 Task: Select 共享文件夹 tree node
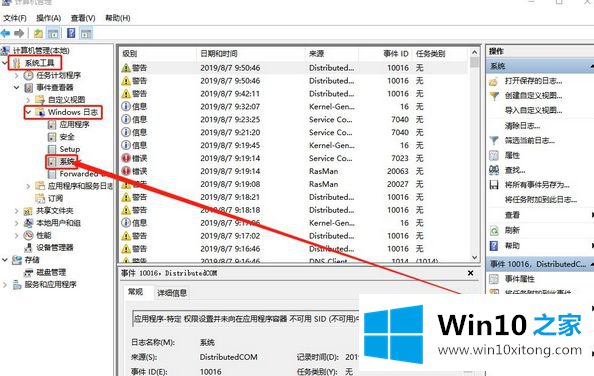point(55,211)
